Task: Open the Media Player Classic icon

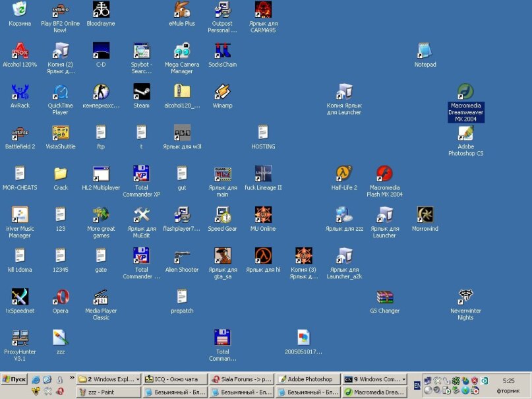Action: tap(101, 297)
